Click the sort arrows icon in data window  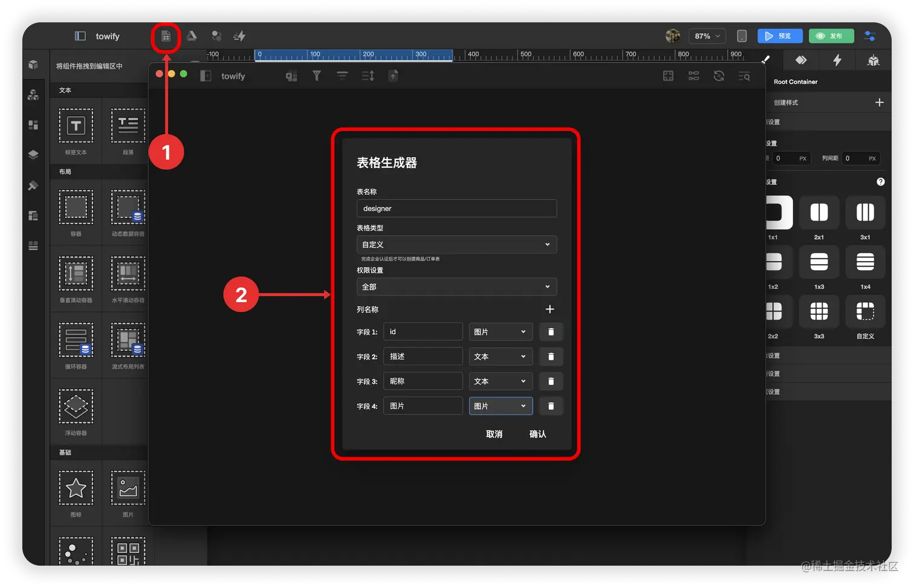click(x=368, y=76)
